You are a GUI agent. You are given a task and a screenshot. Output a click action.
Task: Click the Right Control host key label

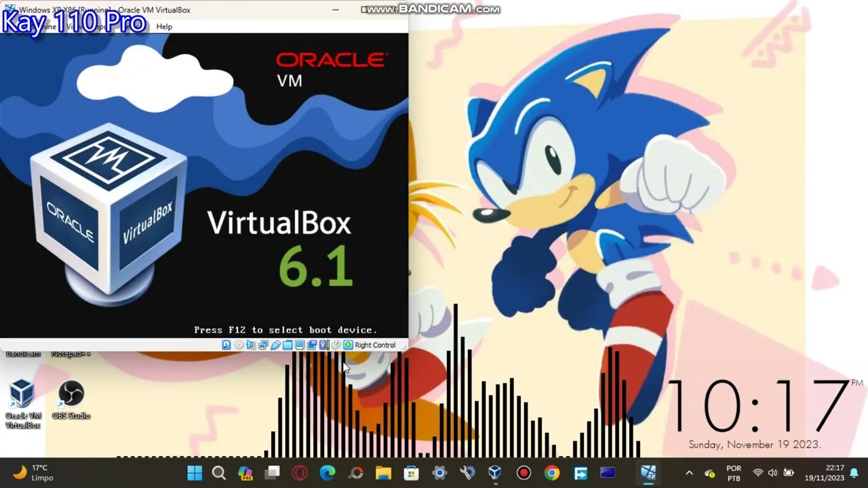click(375, 345)
